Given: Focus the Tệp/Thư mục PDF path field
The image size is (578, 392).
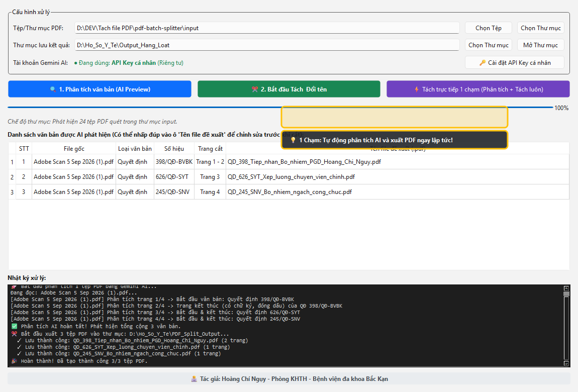Looking at the screenshot, I should (267, 28).
